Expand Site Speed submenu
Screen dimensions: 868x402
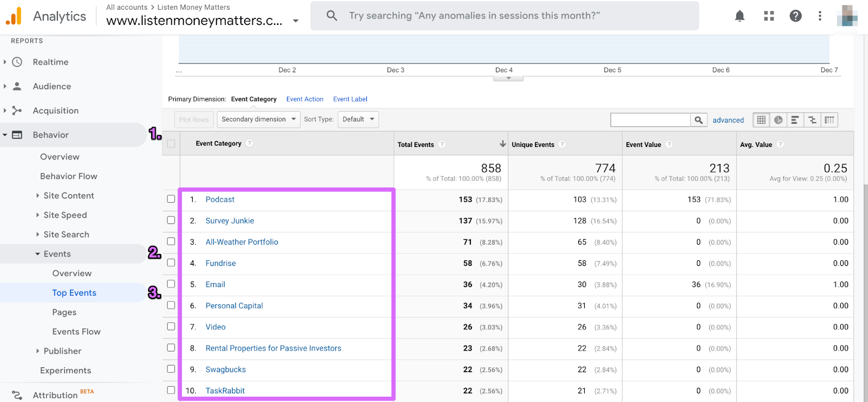[37, 215]
